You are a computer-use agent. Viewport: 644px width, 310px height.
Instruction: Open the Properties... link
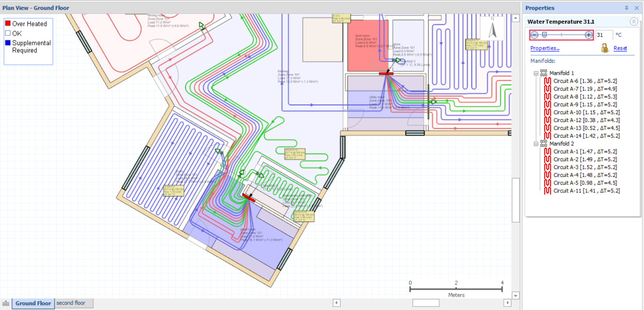(x=545, y=48)
